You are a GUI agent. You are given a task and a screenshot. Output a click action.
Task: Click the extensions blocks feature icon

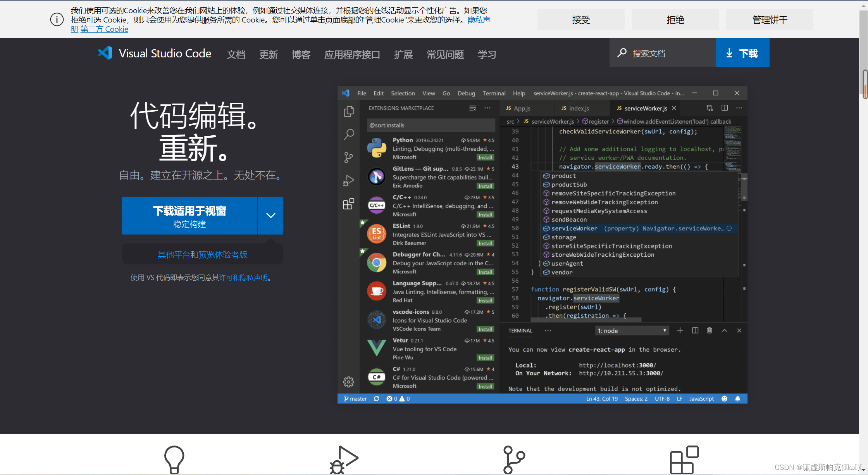[684, 459]
